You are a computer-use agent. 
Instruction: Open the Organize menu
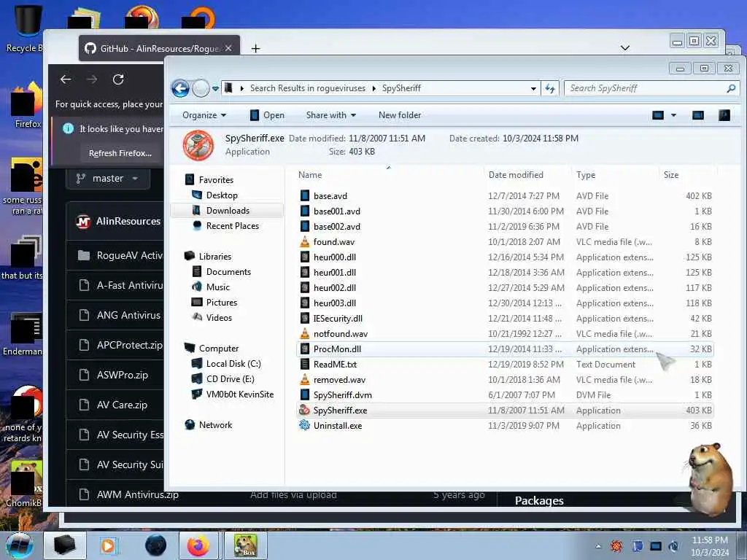coord(204,115)
